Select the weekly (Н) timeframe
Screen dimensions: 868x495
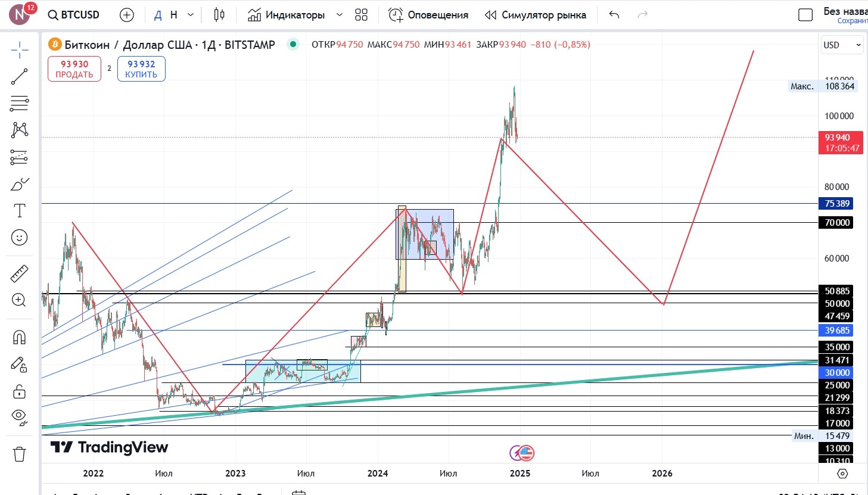174,15
